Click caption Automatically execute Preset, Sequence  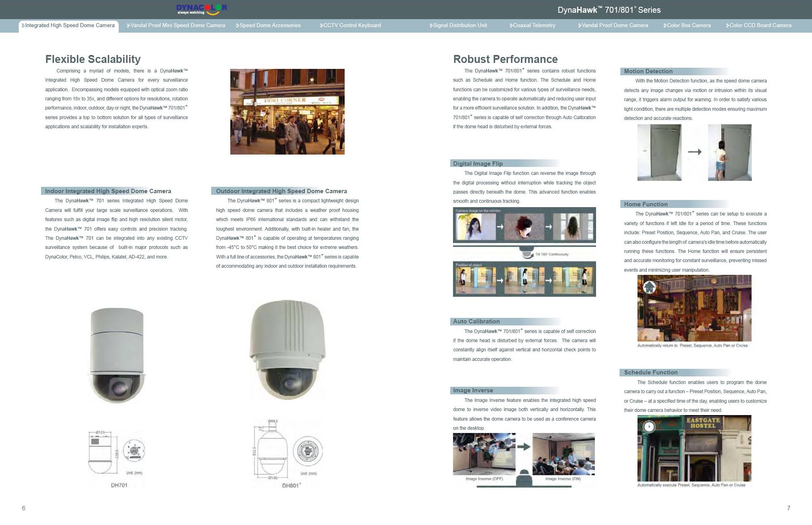[x=691, y=485]
